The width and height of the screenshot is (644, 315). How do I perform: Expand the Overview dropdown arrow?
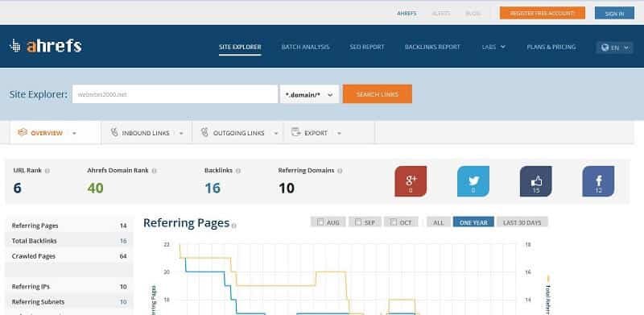tap(74, 133)
